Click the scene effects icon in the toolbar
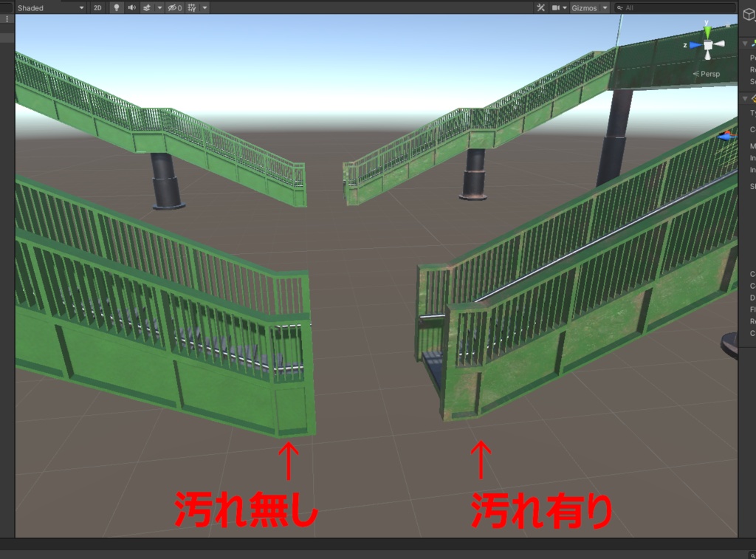Screen dimensions: 756x559 147,7
